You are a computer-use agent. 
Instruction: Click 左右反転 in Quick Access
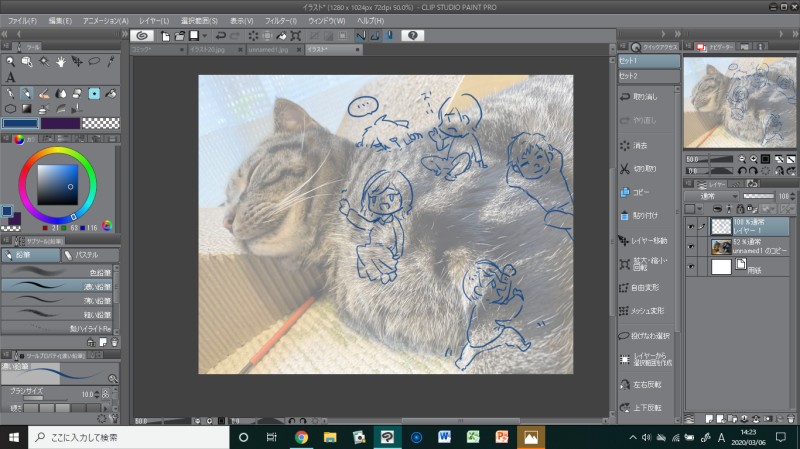click(648, 385)
